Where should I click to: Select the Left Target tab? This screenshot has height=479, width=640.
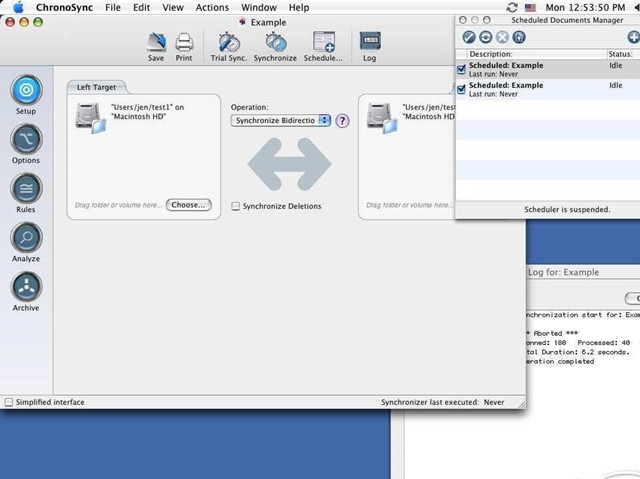click(96, 87)
